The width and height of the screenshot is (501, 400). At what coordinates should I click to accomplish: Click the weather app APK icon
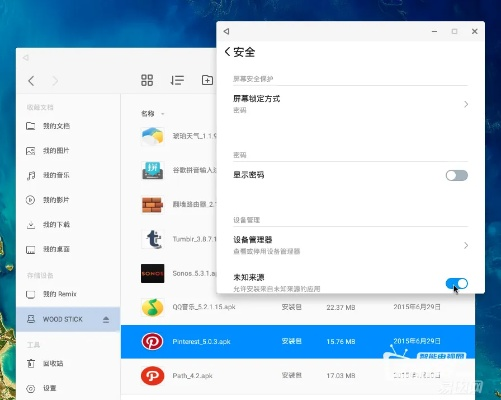tap(152, 136)
